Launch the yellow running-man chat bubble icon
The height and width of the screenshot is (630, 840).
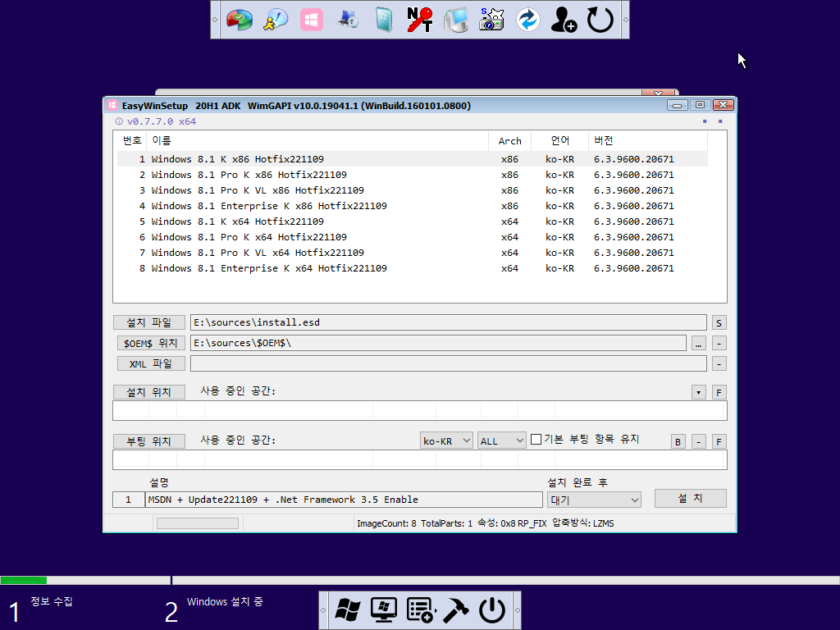coord(276,20)
